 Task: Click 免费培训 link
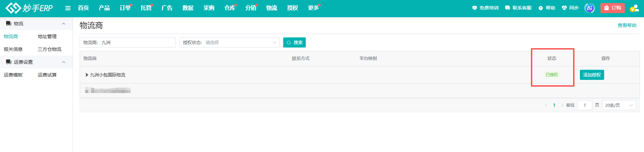[x=485, y=8]
